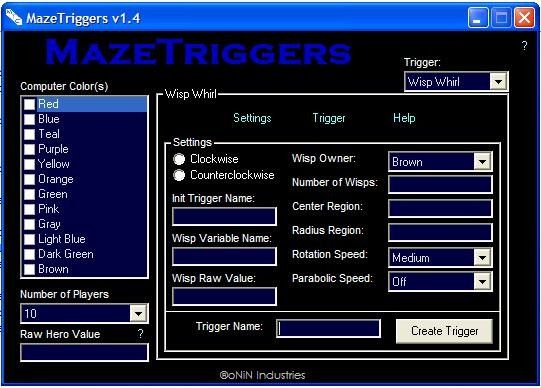Enable the Teal computer color checkbox

point(29,134)
